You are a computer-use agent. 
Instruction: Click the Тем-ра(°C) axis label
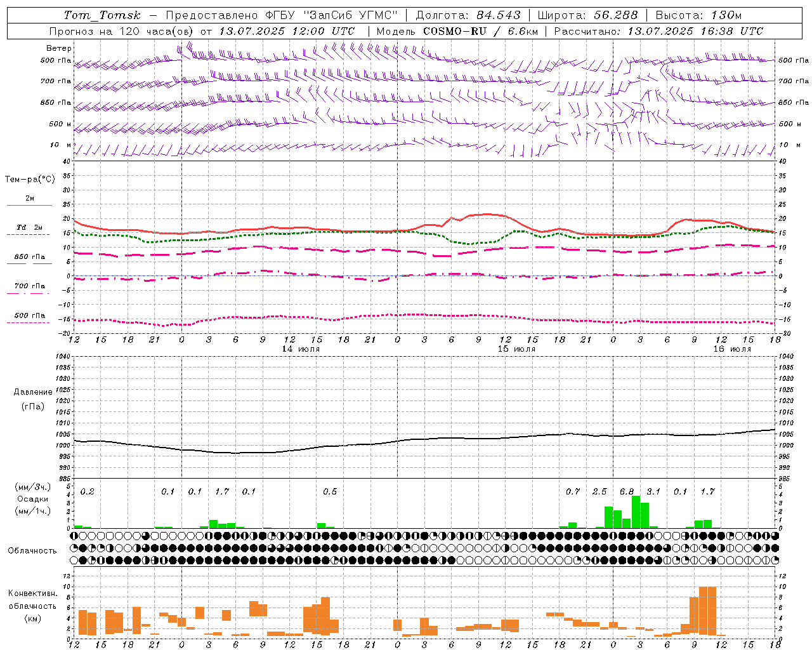tap(30, 180)
